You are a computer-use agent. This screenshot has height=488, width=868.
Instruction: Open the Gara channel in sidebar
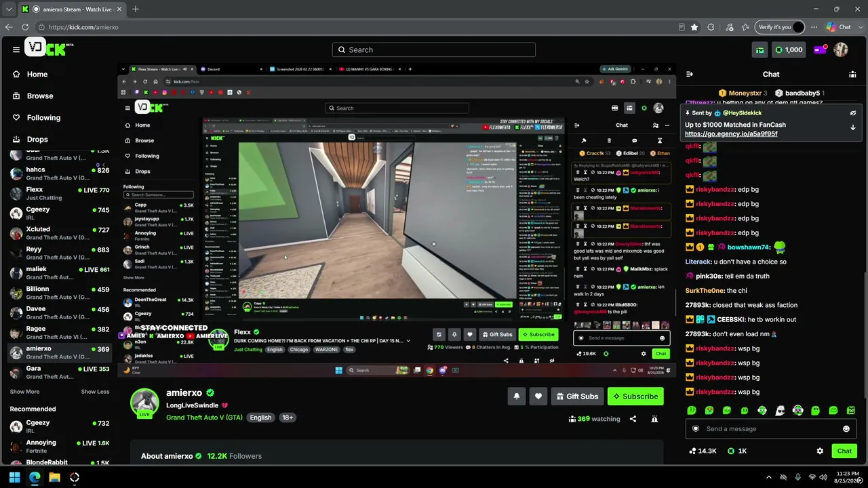(x=60, y=372)
